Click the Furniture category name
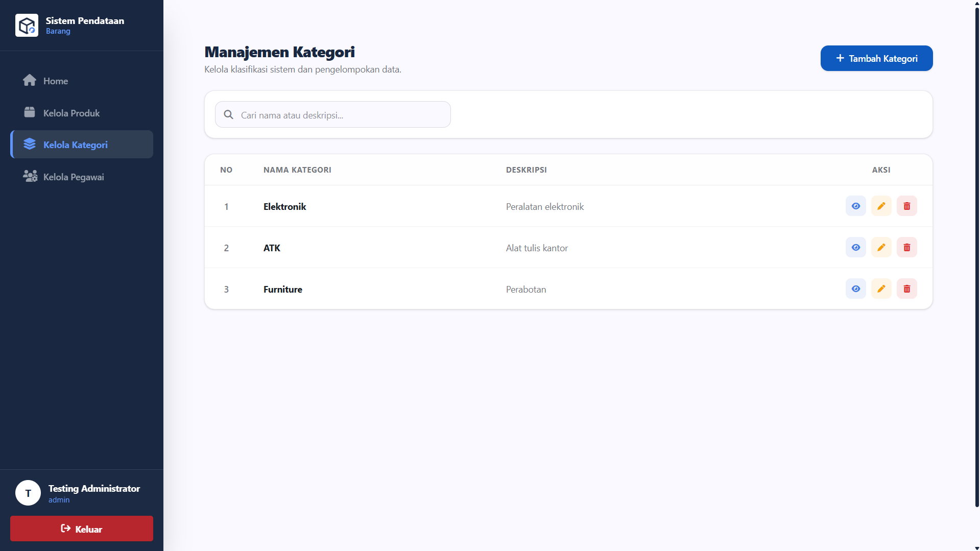Viewport: 980px width, 551px height. pos(283,289)
